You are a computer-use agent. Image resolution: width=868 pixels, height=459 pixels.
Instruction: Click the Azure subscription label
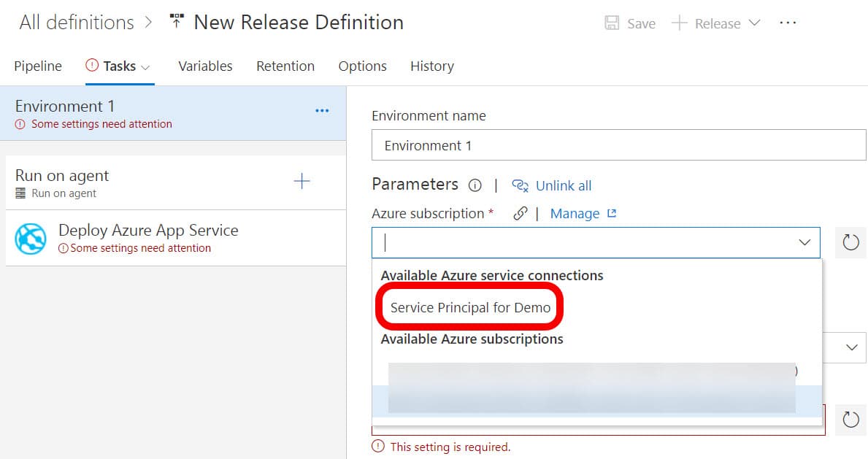pyautogui.click(x=428, y=214)
